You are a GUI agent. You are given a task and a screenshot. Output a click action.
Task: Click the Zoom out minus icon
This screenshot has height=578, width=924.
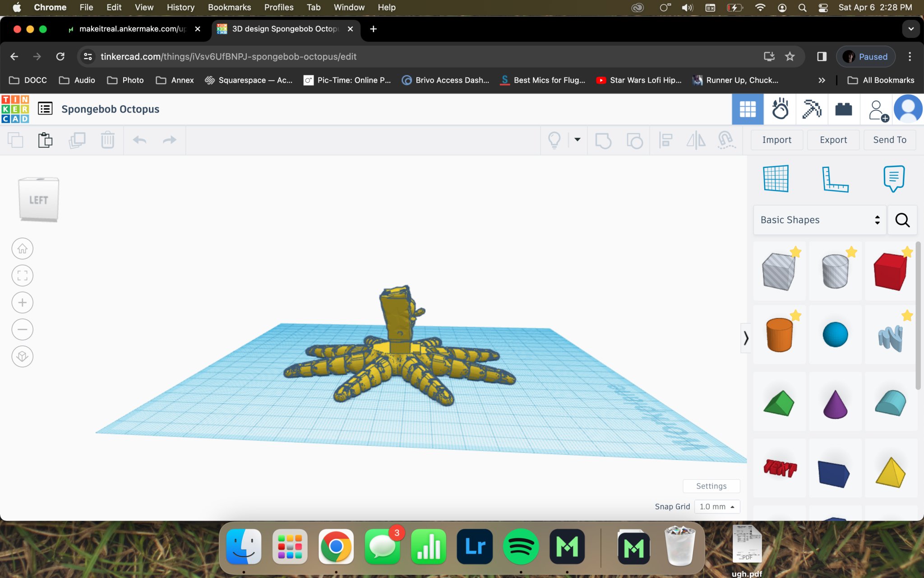tap(22, 329)
